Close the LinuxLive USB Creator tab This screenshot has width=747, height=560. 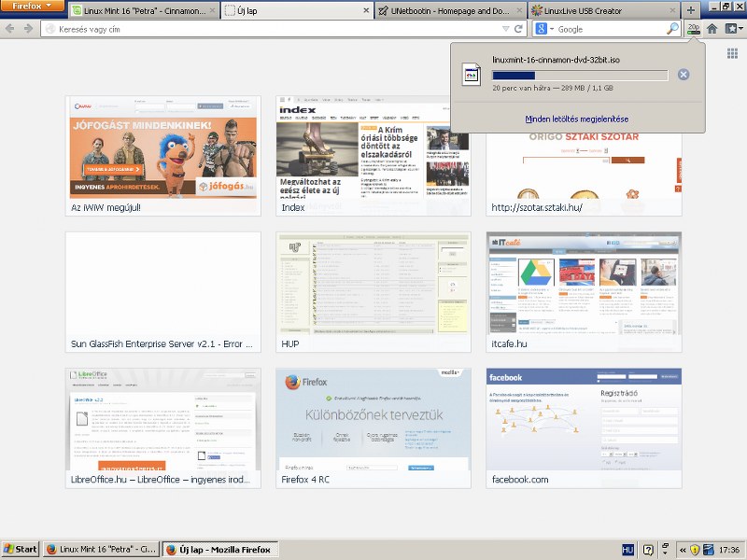click(x=672, y=10)
